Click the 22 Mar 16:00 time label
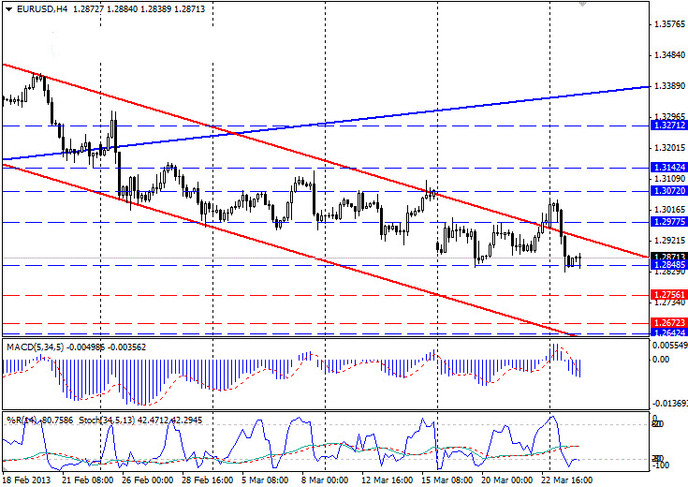688x487 pixels. point(567,480)
